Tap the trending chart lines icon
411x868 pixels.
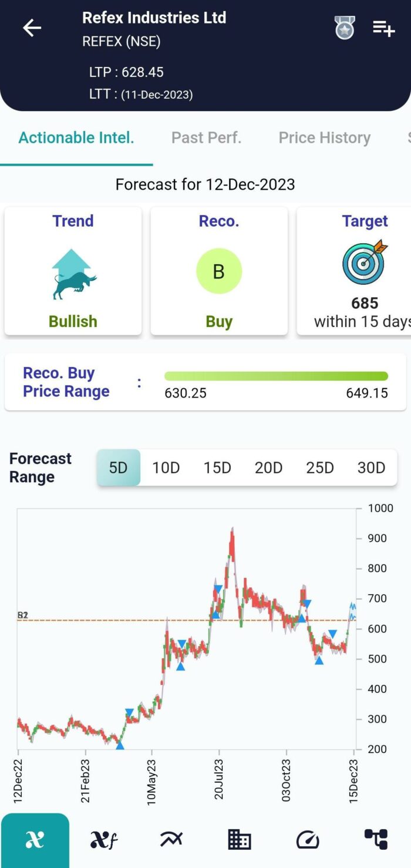click(x=171, y=840)
